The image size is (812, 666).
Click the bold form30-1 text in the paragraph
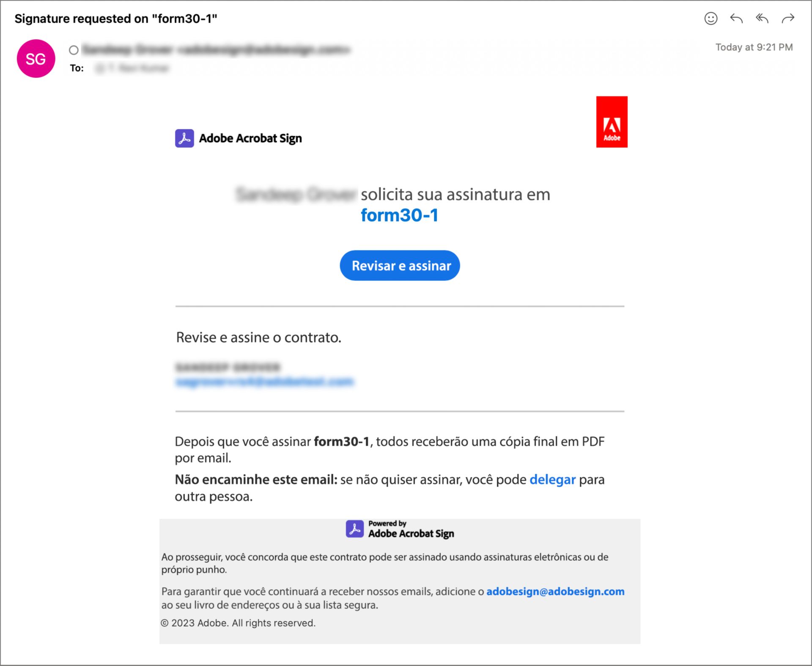(342, 441)
